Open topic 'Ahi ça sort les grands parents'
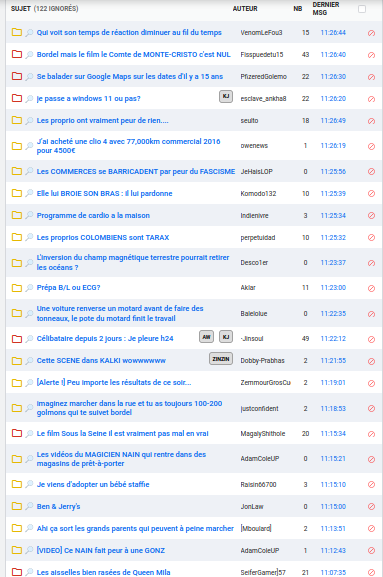This screenshot has height=577, width=383. [x=135, y=528]
